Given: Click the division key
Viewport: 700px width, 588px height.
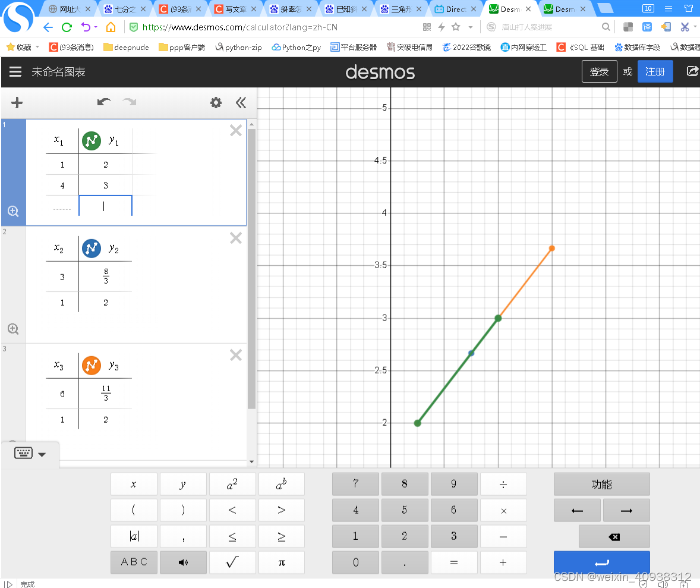Looking at the screenshot, I should pyautogui.click(x=503, y=485).
